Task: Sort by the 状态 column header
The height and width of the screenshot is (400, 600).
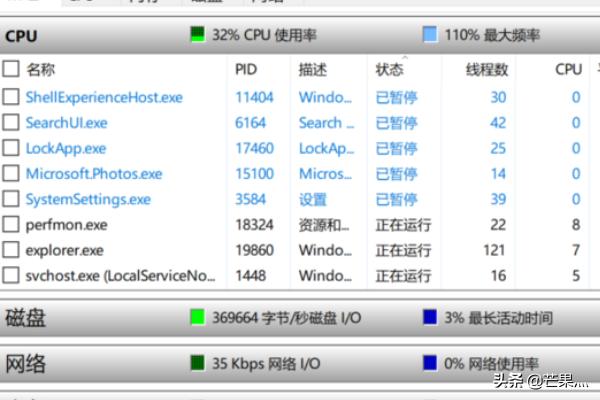Action: (x=390, y=70)
